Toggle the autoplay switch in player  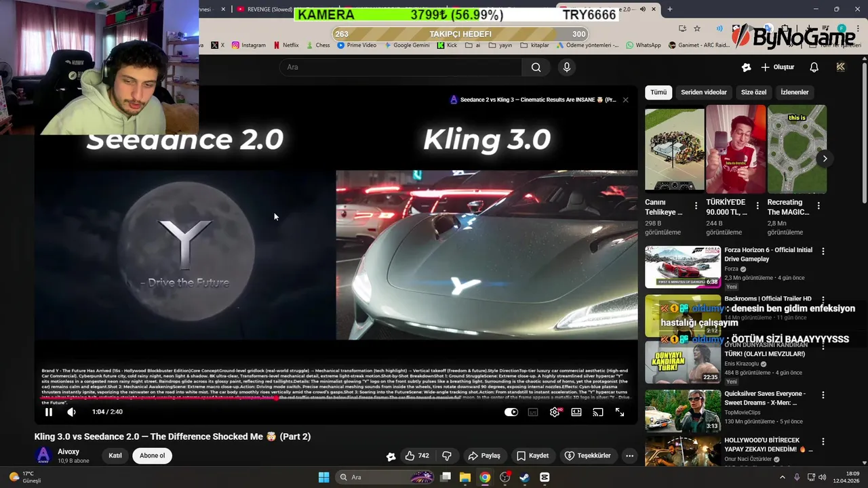click(x=511, y=412)
